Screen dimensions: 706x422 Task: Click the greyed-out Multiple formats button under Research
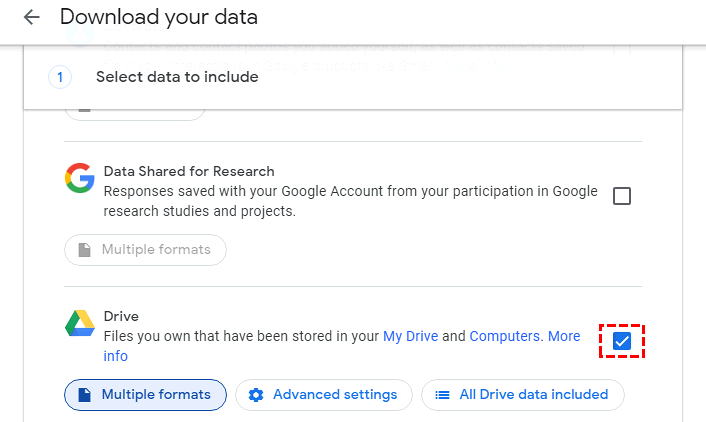click(x=145, y=249)
